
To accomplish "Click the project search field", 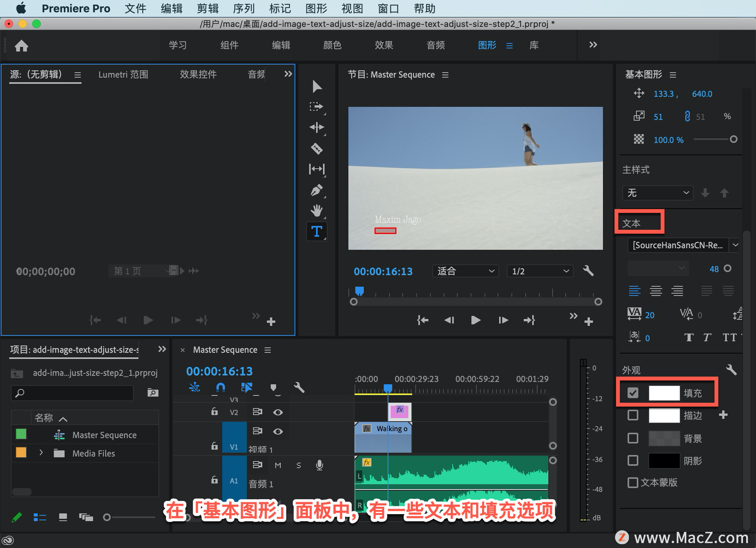I will (72, 393).
